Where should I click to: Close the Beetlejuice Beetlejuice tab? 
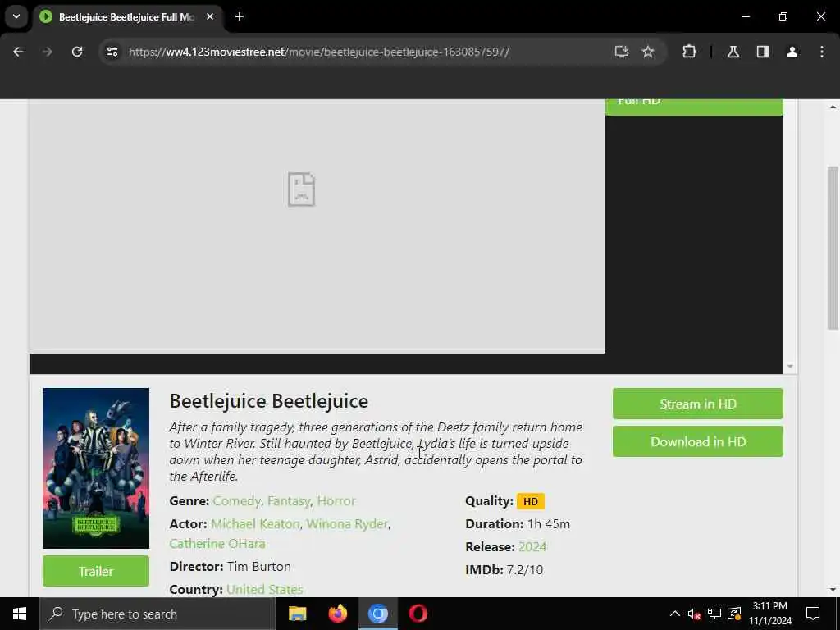(210, 16)
